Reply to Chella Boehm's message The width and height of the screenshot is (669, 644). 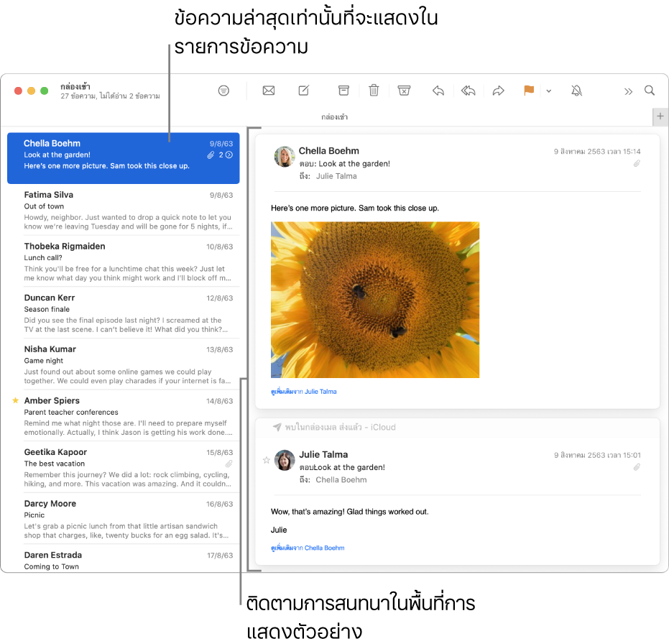(438, 91)
